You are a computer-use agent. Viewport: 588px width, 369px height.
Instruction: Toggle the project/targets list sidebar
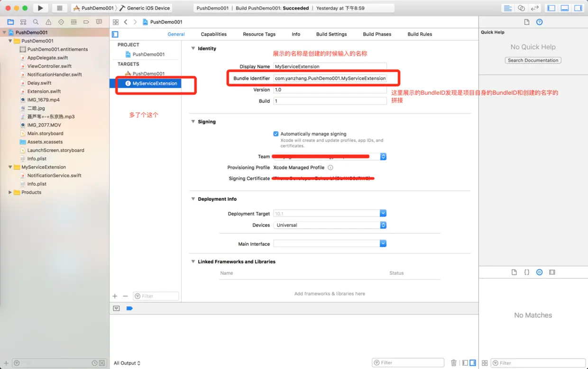[x=115, y=34]
